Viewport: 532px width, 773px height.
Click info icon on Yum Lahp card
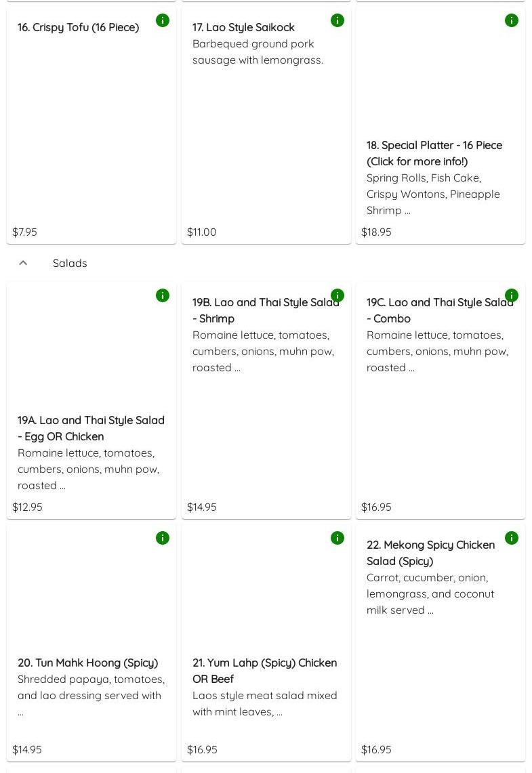(x=337, y=538)
